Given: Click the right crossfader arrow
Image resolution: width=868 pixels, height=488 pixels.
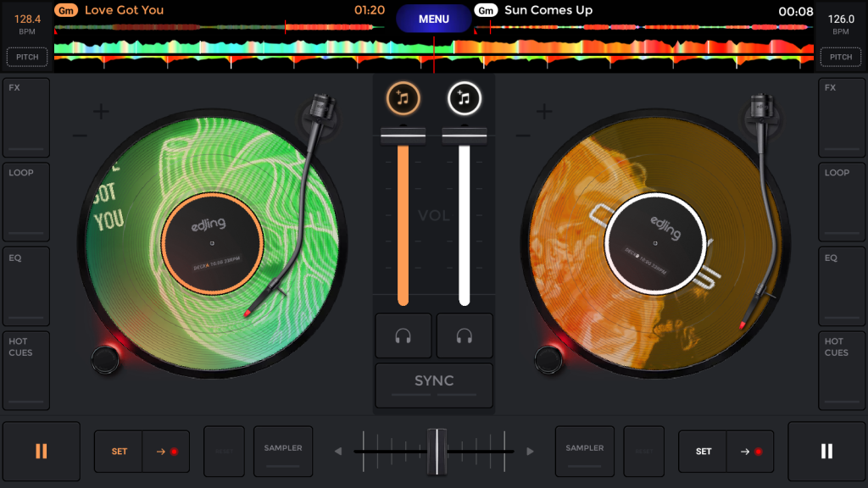Looking at the screenshot, I should coord(531,452).
